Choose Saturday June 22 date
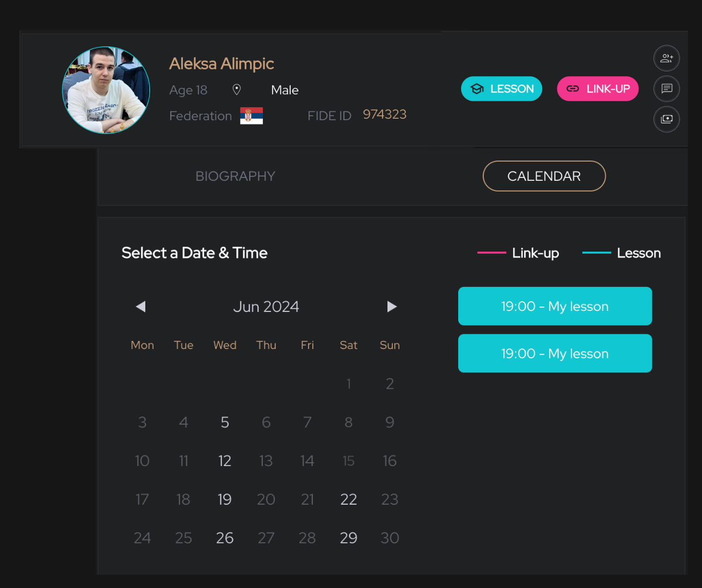 point(348,500)
